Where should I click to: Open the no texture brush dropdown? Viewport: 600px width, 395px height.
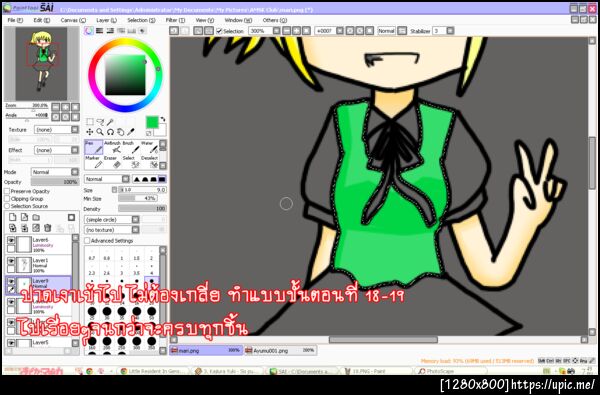pos(112,230)
